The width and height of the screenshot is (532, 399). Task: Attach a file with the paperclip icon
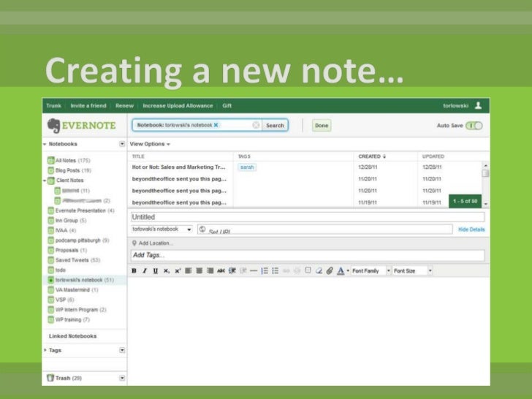pos(330,270)
